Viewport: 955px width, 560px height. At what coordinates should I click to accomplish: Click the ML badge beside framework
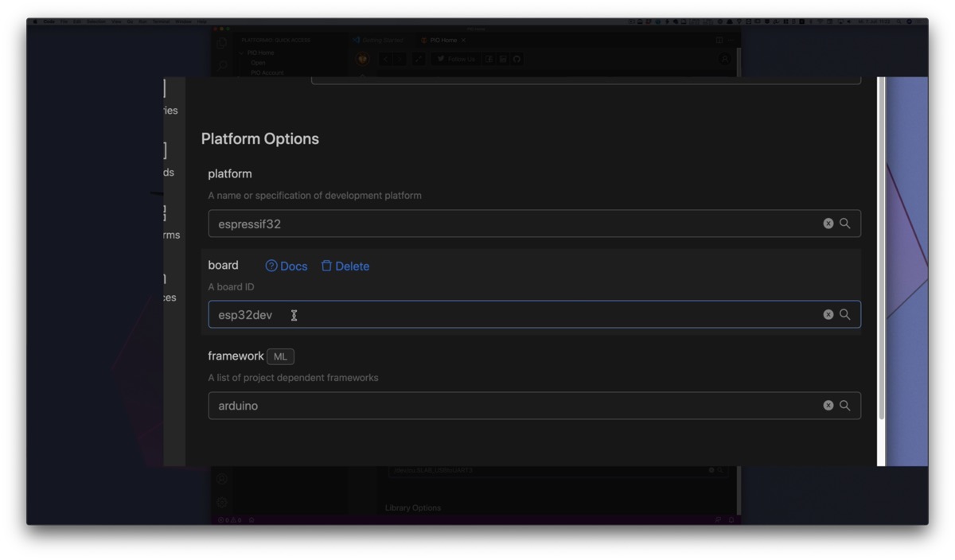pos(280,356)
